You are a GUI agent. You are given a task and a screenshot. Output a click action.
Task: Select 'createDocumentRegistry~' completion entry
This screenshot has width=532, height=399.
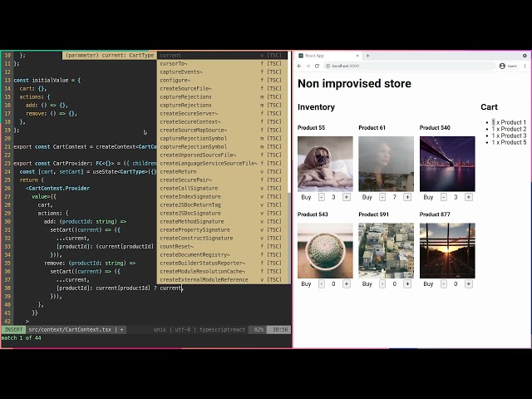coord(222,255)
